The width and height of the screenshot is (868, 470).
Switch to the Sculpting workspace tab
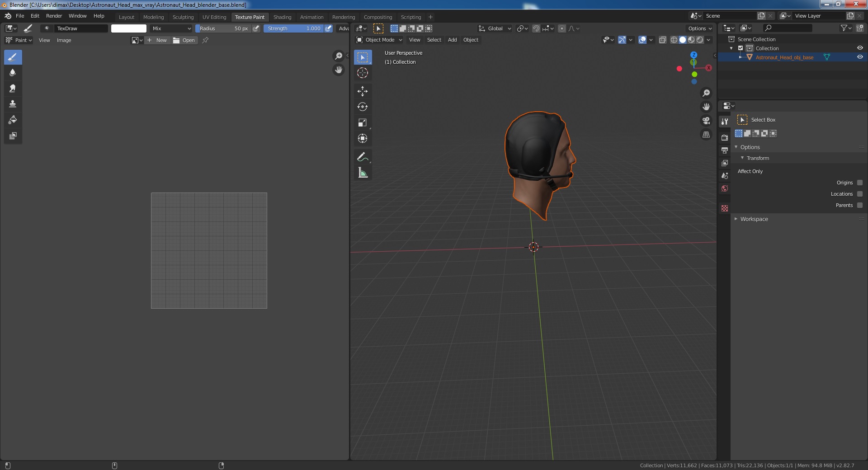click(x=183, y=17)
